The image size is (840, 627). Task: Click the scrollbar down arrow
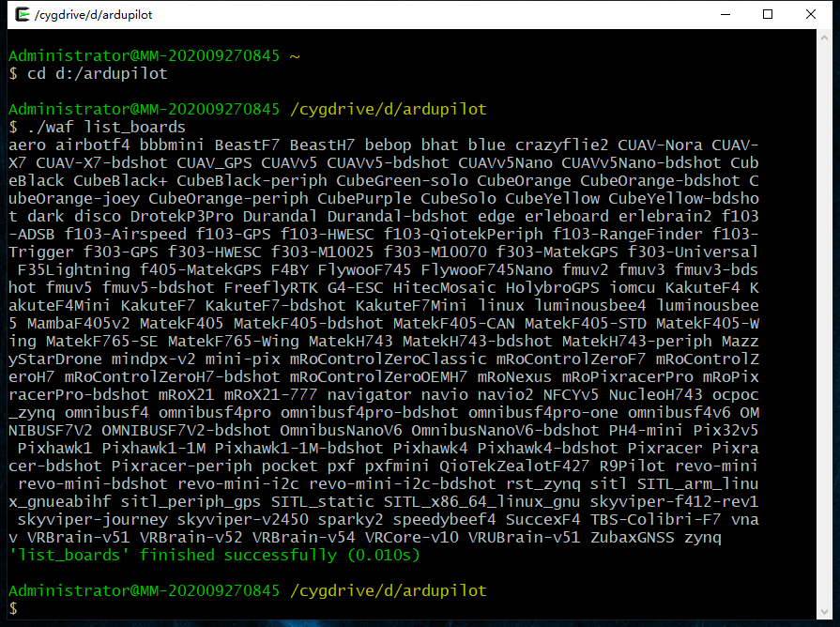pos(824,611)
